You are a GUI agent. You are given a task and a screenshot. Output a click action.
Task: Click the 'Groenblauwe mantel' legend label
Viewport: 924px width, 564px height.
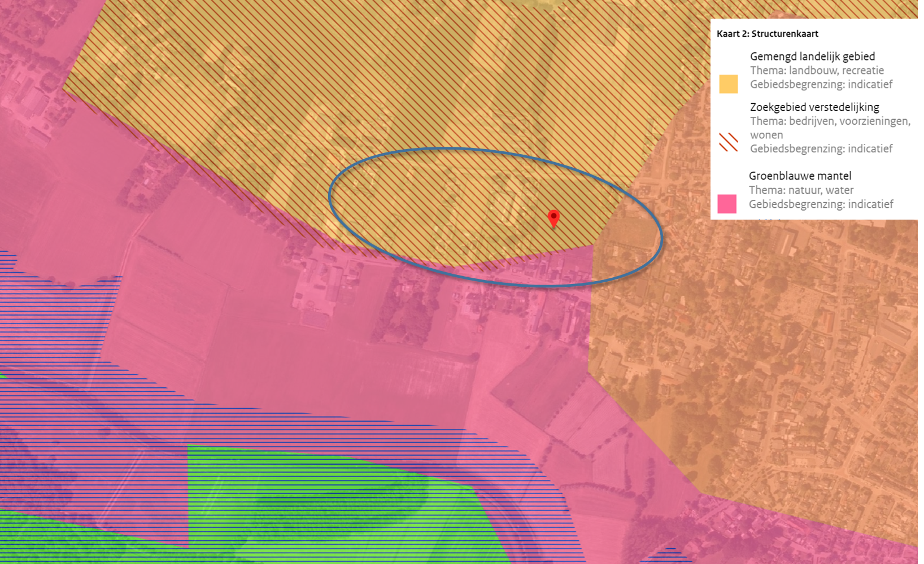(x=800, y=176)
